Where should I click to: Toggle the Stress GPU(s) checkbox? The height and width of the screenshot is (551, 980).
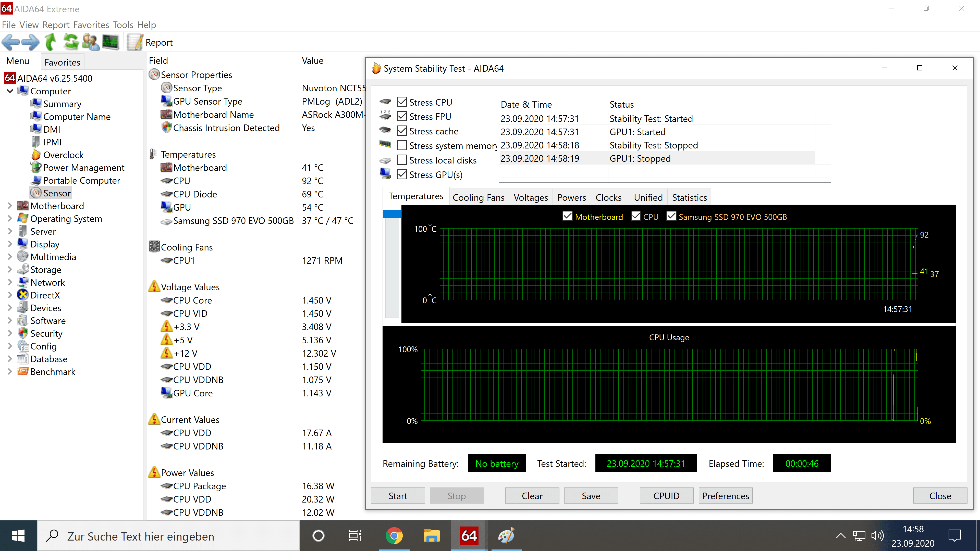[x=402, y=174]
